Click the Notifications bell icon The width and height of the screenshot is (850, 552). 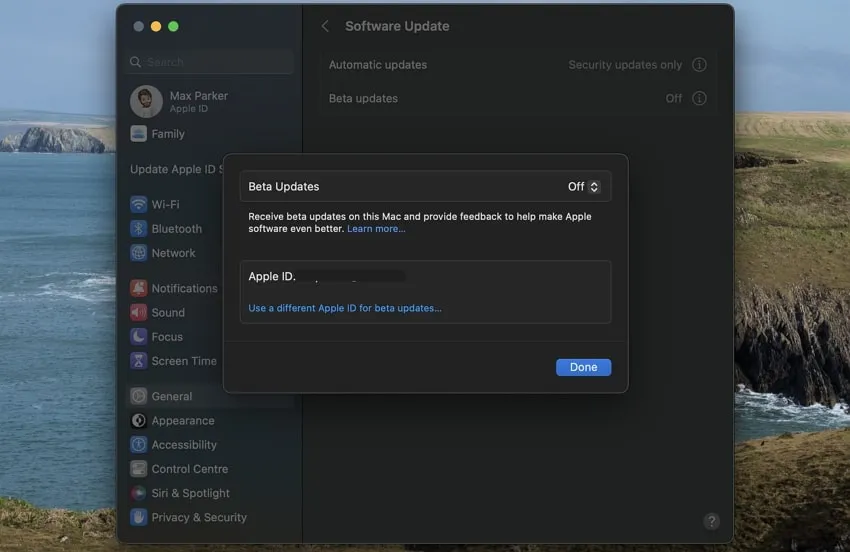[x=138, y=288]
